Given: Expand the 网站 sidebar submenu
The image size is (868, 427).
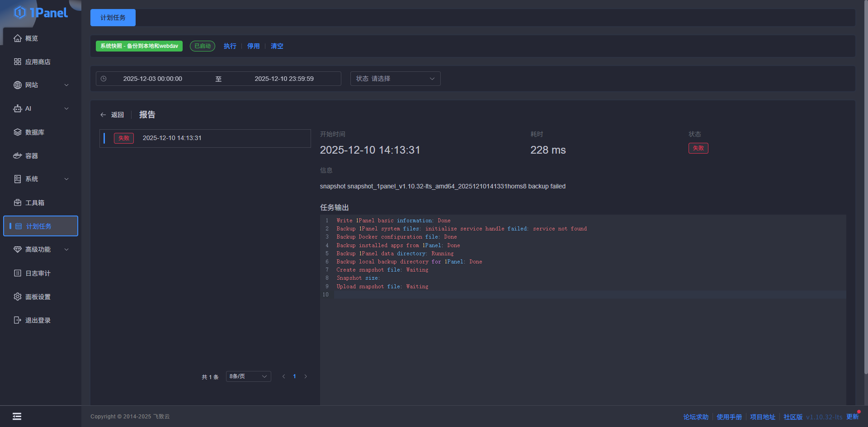Looking at the screenshot, I should pos(66,85).
